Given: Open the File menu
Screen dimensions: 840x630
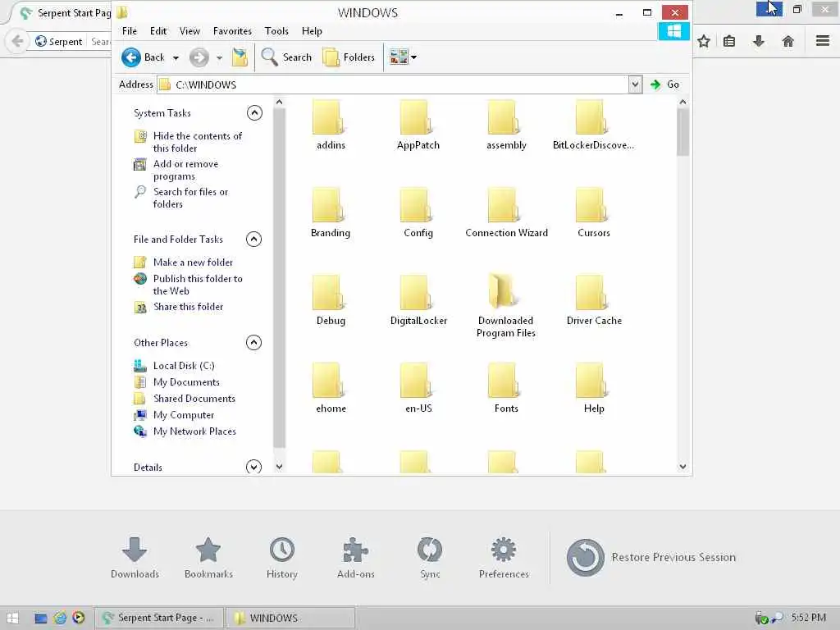Looking at the screenshot, I should click(x=129, y=31).
